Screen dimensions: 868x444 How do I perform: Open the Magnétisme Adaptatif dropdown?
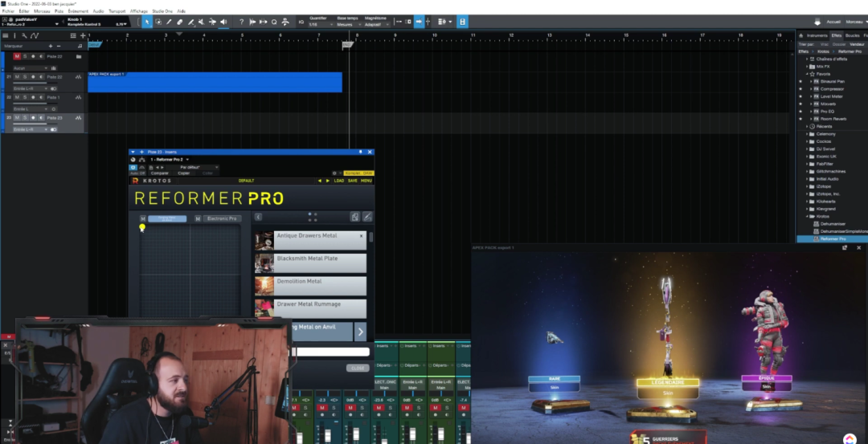[377, 24]
